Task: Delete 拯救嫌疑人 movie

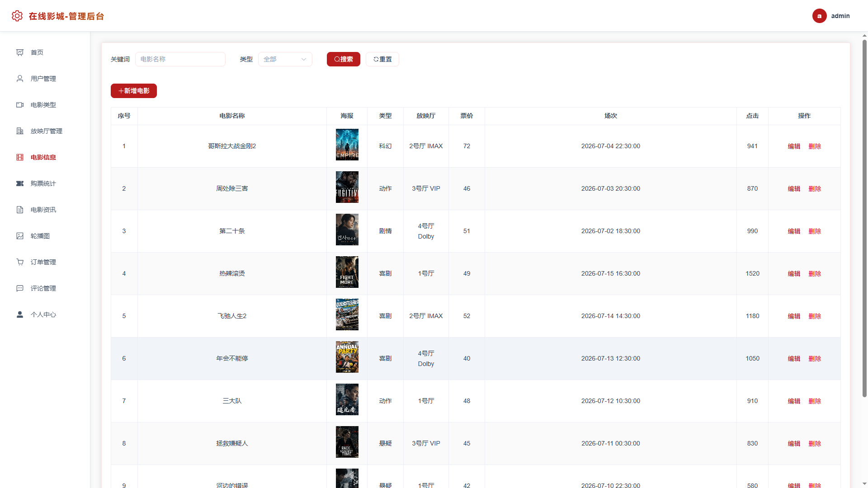Action: 815,444
